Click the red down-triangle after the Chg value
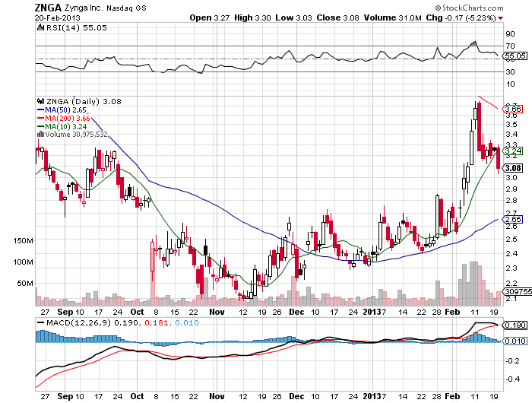The height and width of the screenshot is (403, 532). click(x=500, y=18)
